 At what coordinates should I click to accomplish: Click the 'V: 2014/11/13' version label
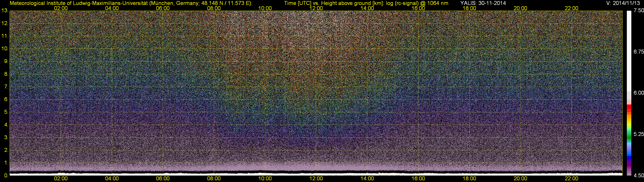(623, 3)
